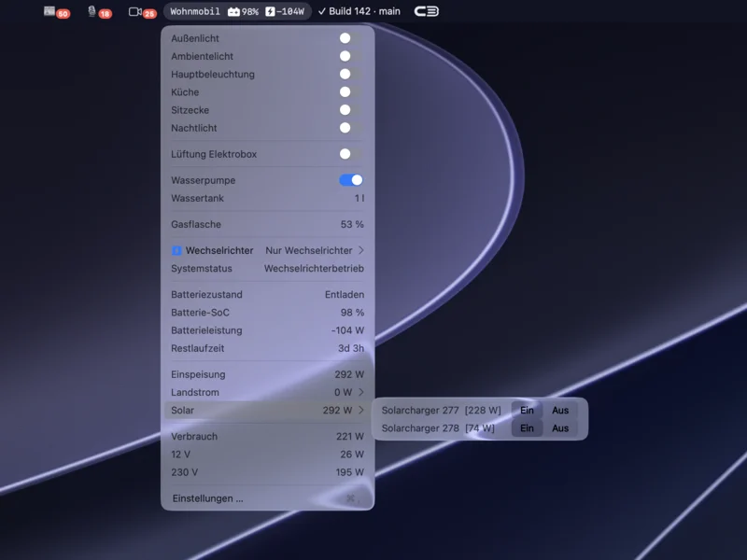Viewport: 747px width, 560px height.
Task: Click the Wassertank 1 l value
Action: [x=359, y=198]
